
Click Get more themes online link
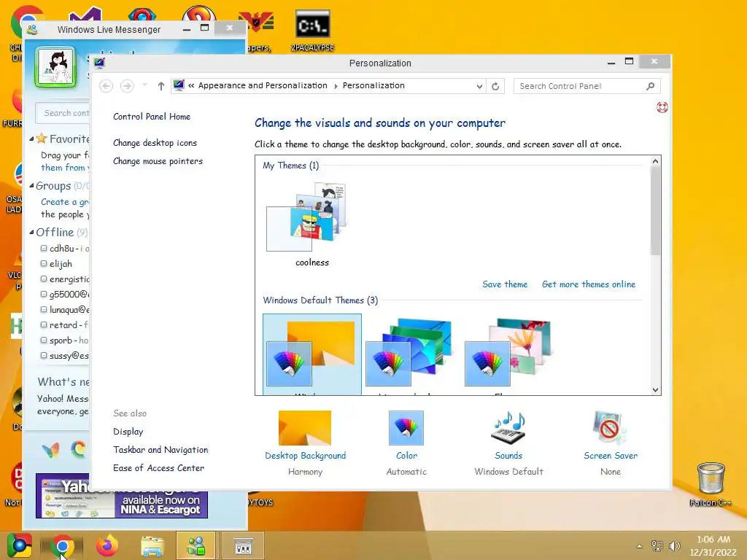[x=589, y=284]
